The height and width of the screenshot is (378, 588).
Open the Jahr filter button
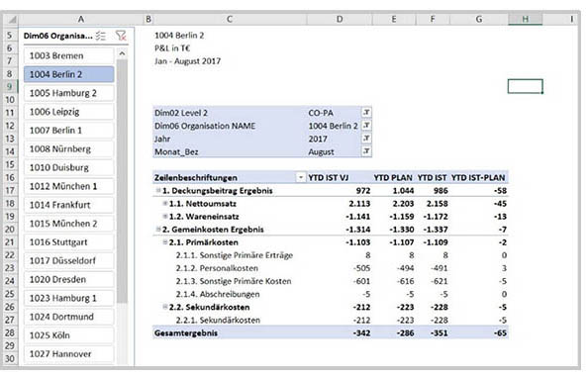click(x=366, y=139)
